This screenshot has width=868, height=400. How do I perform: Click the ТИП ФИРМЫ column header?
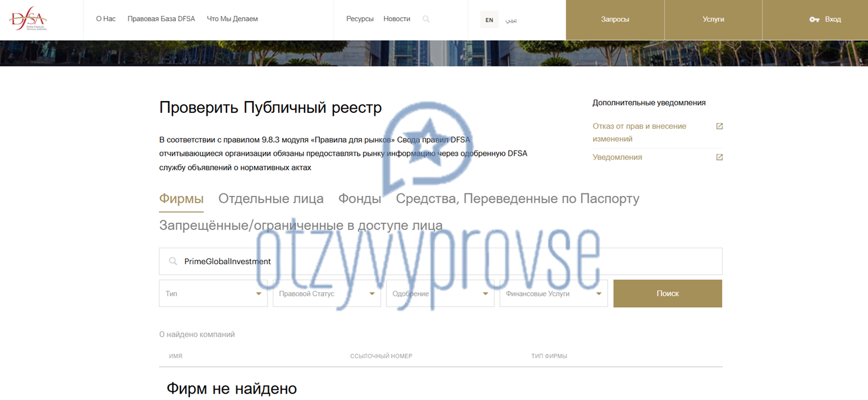pyautogui.click(x=549, y=356)
